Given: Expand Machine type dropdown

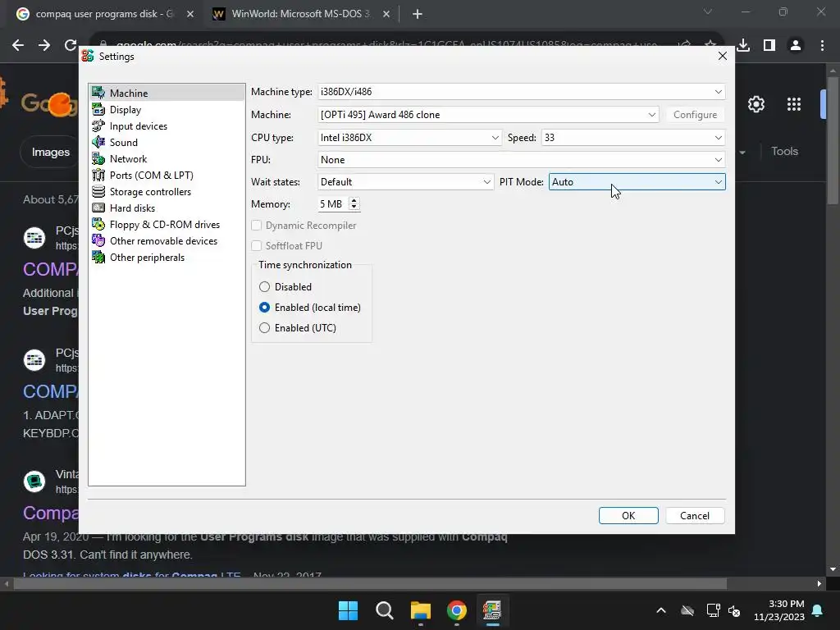Looking at the screenshot, I should coord(521,92).
